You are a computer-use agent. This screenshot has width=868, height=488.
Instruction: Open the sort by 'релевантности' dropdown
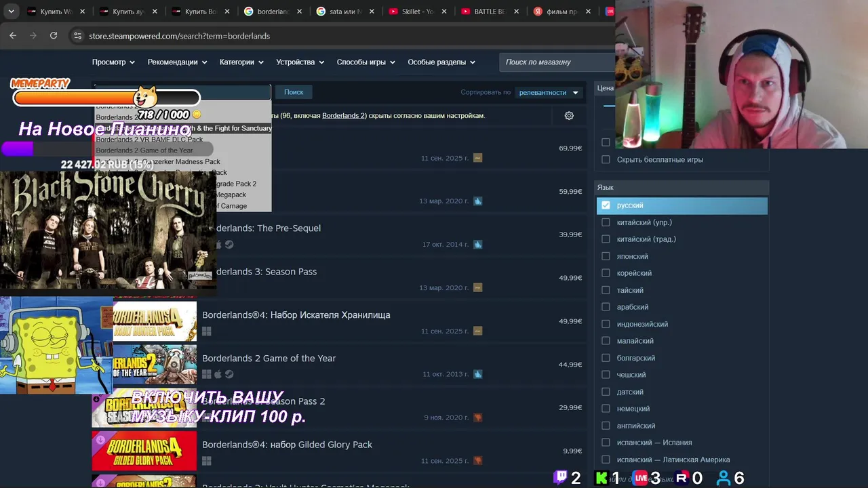[x=549, y=92]
